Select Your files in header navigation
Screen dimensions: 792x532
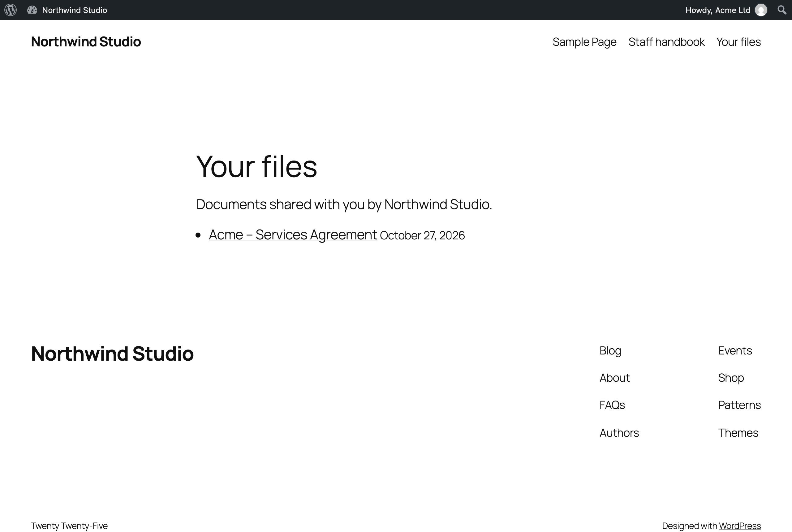738,42
